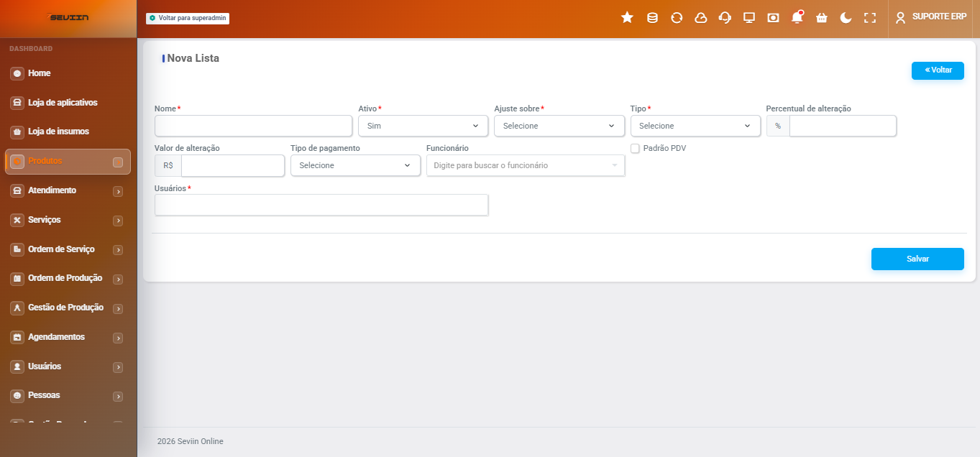Open the Tipo de pagamento dropdown
The image size is (980, 457).
point(355,165)
